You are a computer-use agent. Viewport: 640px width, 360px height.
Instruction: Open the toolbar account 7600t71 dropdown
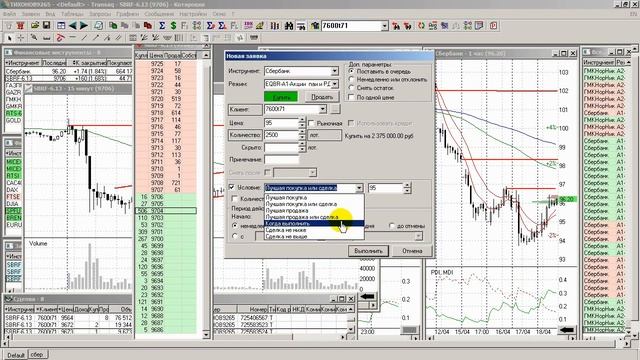[x=384, y=26]
